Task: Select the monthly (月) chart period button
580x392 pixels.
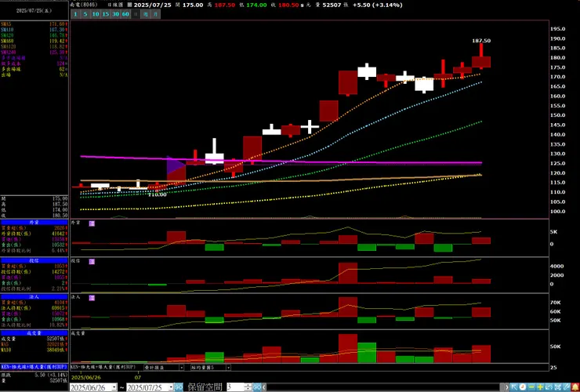Action: (x=156, y=14)
